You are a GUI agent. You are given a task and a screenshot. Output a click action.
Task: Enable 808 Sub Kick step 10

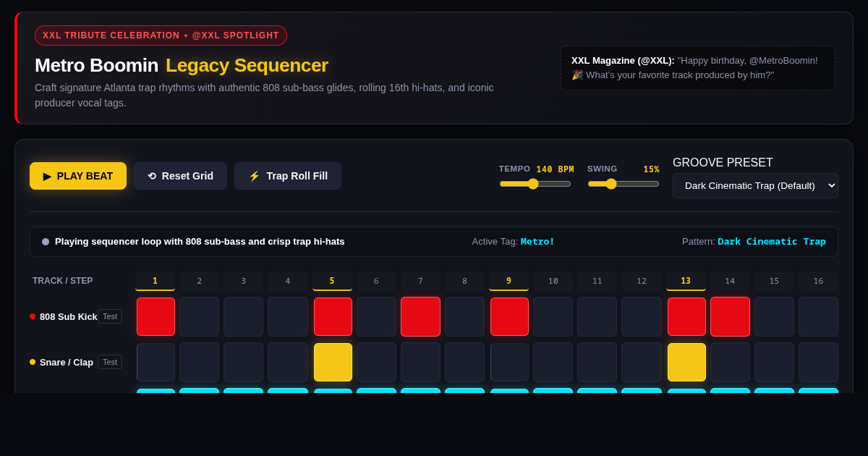click(553, 316)
